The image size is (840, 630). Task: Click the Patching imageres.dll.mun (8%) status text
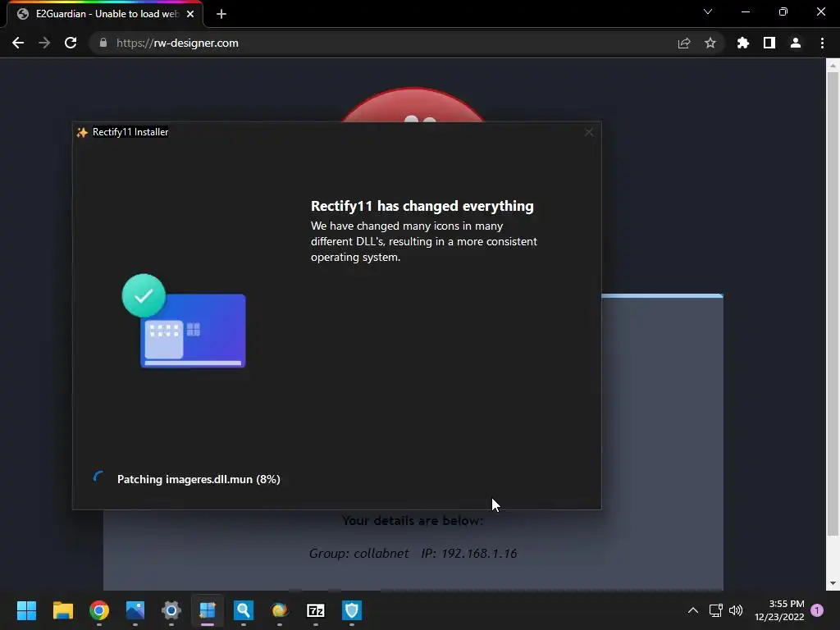199,479
